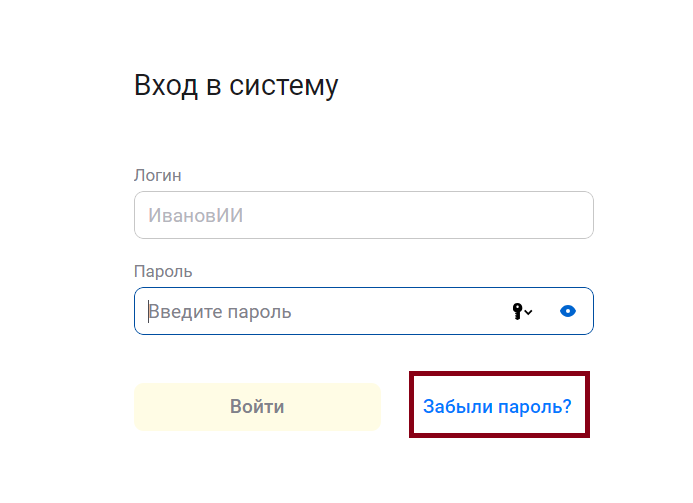Click the Логин field label
The height and width of the screenshot is (503, 693).
click(x=158, y=175)
